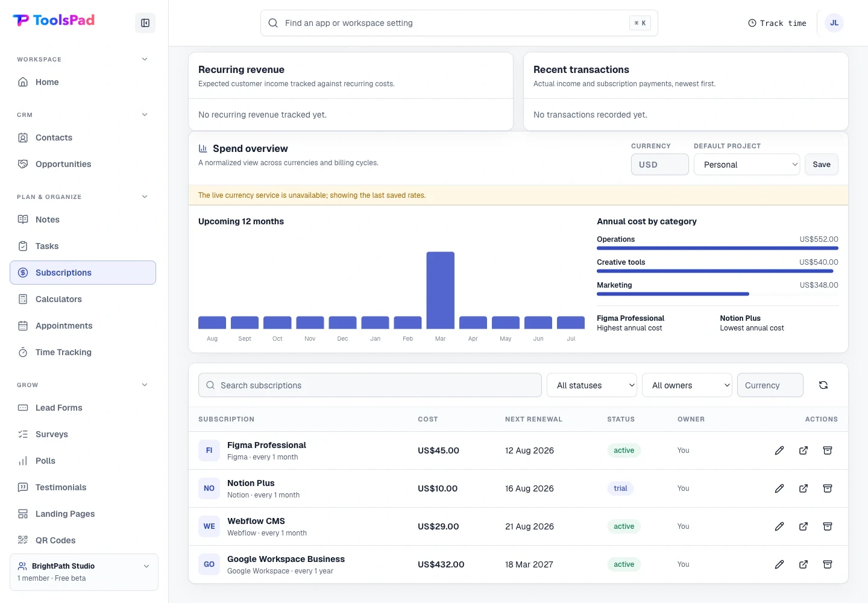Click the 12 Aug 2026 renewal date

click(x=529, y=450)
